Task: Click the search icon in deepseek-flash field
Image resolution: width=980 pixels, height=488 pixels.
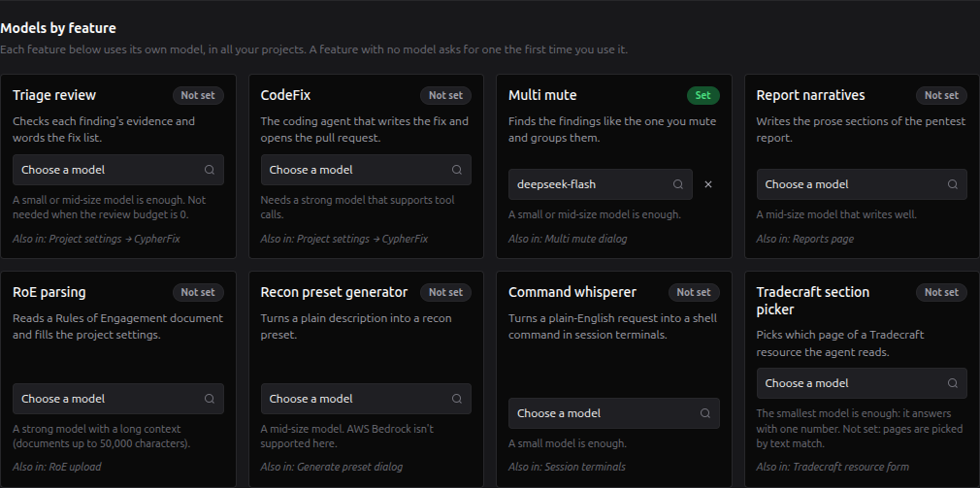Action: (x=678, y=184)
